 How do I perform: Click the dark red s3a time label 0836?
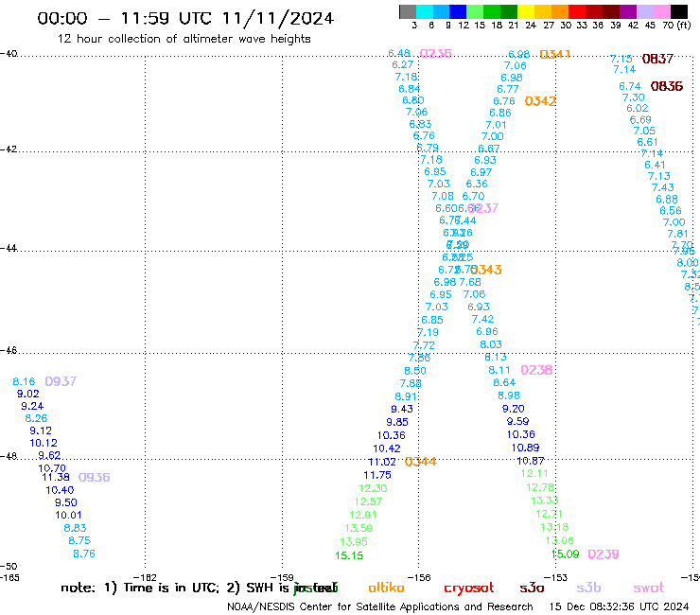pyautogui.click(x=667, y=86)
